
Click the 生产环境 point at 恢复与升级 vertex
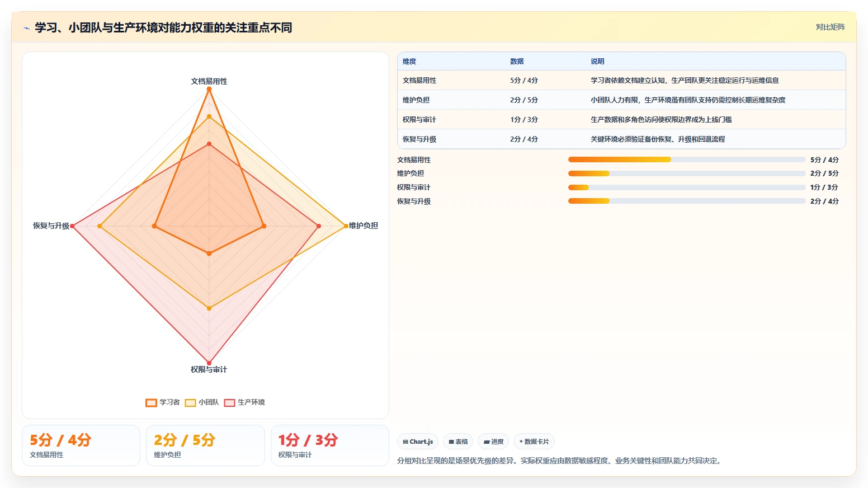tap(72, 226)
